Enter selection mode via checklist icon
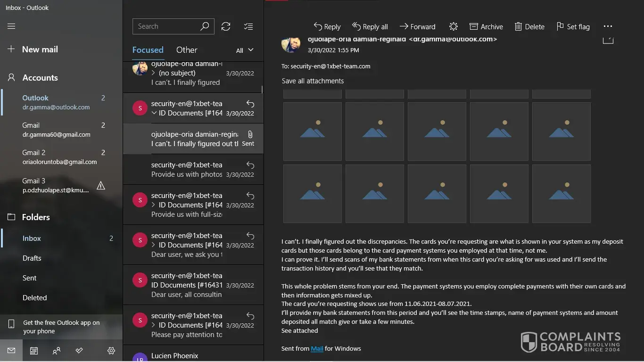This screenshot has width=644, height=362. tap(248, 26)
